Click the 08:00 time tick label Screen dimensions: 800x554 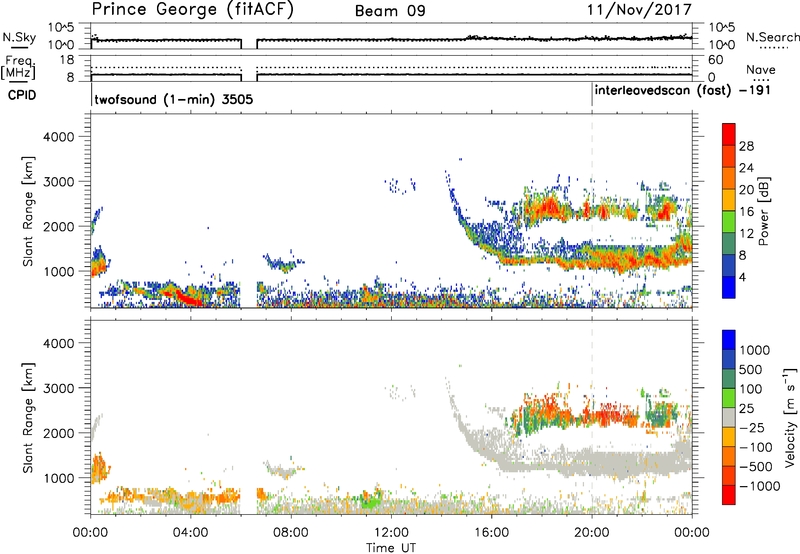(290, 533)
